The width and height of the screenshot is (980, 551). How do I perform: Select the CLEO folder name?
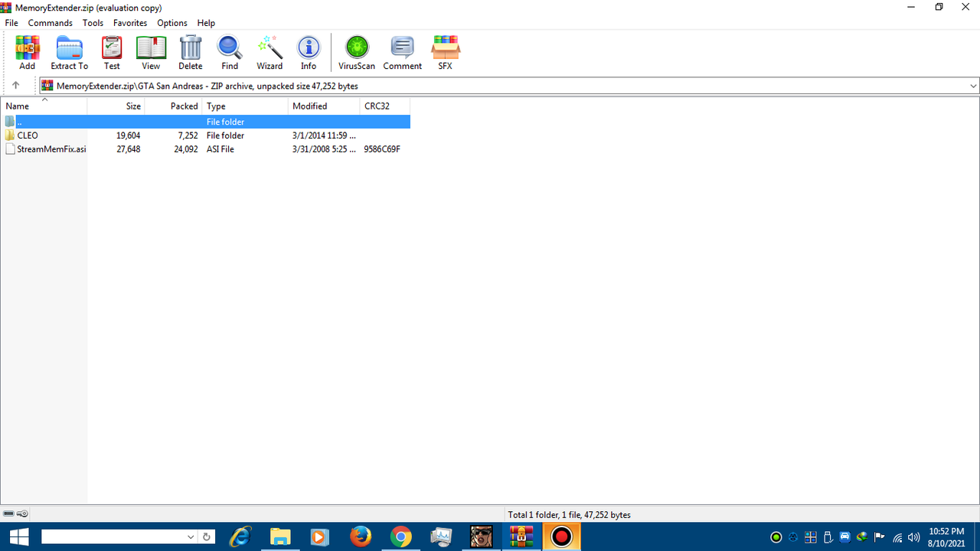pyautogui.click(x=28, y=135)
